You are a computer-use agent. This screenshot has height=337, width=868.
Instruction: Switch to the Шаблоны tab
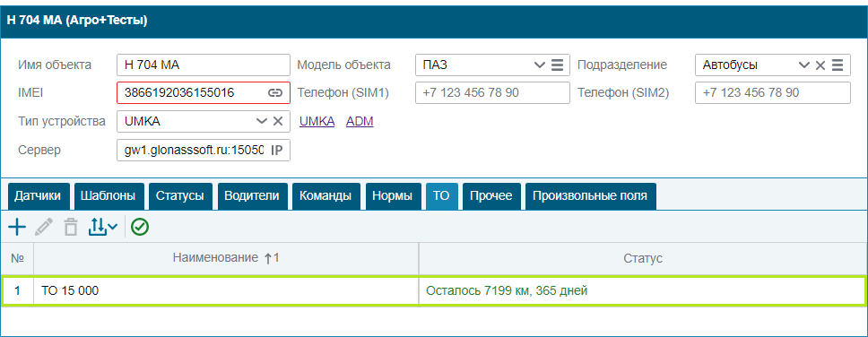click(x=108, y=196)
